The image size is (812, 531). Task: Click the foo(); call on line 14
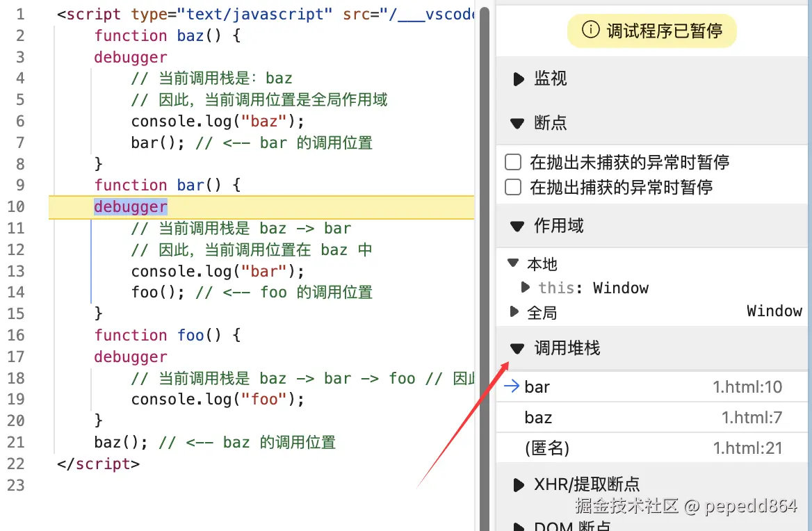point(157,292)
